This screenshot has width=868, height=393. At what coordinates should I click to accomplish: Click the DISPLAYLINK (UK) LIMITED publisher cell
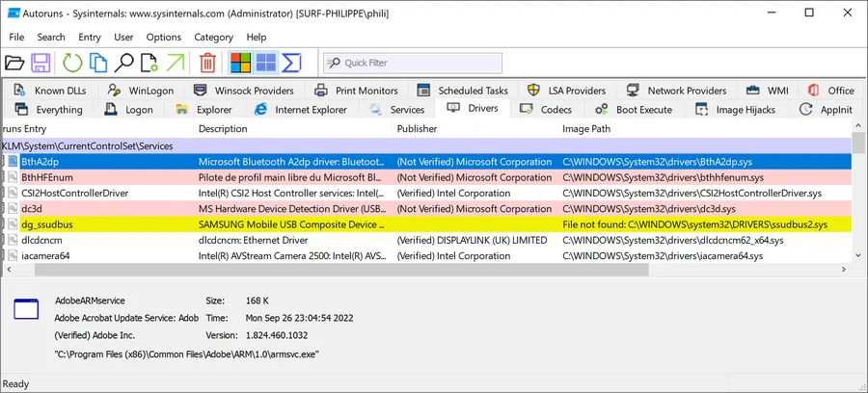(473, 241)
